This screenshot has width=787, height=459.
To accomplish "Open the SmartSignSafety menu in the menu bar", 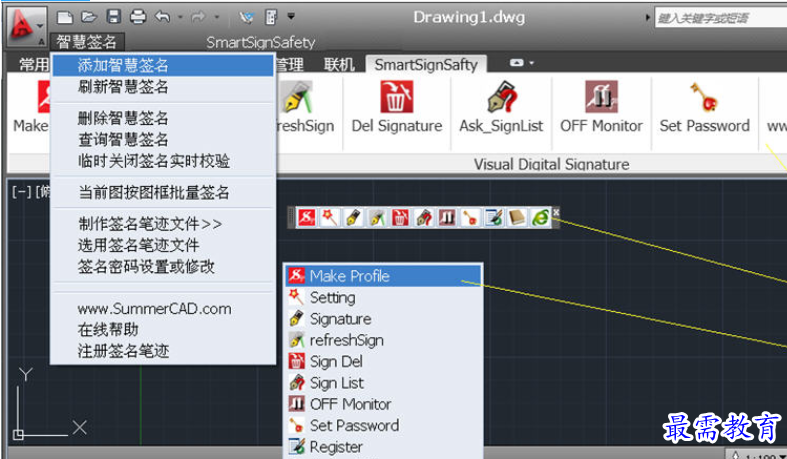I will 261,43.
